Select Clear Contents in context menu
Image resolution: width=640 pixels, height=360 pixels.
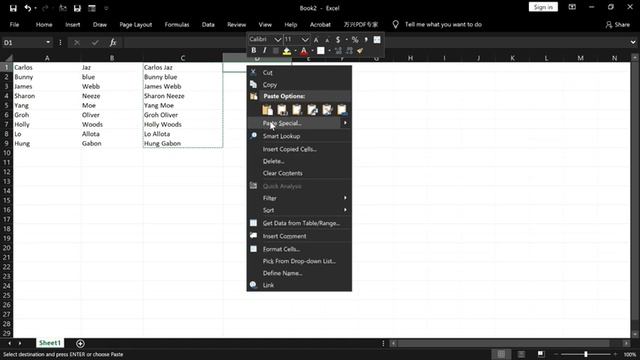(x=299, y=173)
